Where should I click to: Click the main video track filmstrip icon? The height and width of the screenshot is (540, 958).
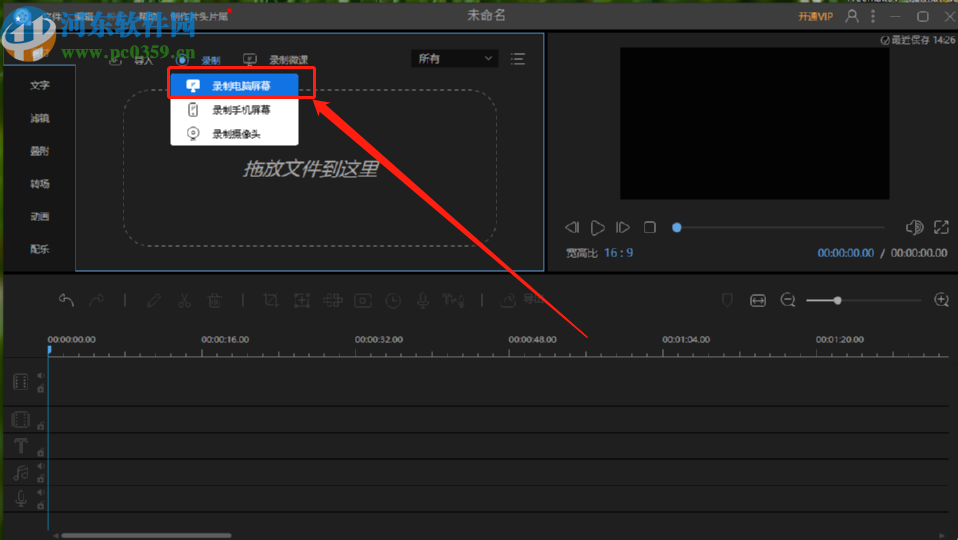tap(20, 382)
